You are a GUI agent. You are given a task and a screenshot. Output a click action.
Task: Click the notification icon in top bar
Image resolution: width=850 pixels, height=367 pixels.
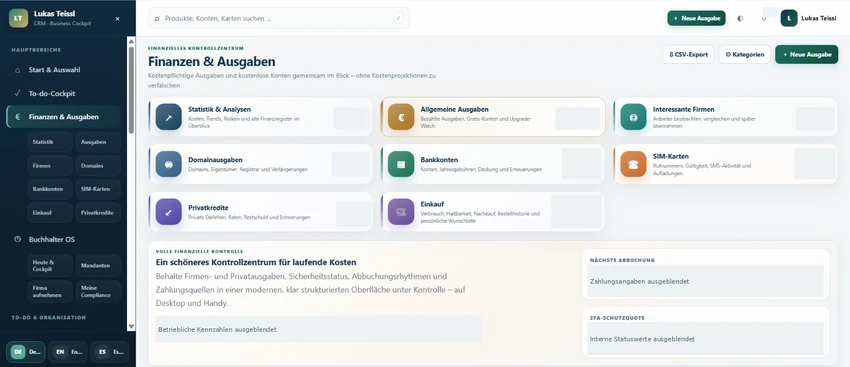[x=764, y=18]
